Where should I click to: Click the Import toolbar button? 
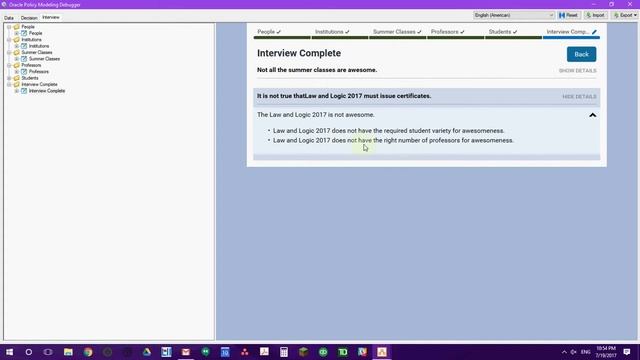pos(596,15)
